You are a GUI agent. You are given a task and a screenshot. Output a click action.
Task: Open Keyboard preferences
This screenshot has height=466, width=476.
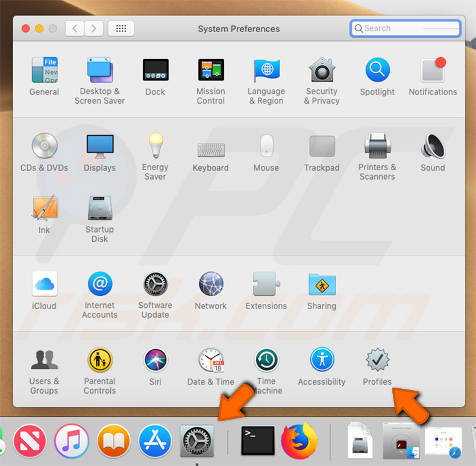[211, 150]
